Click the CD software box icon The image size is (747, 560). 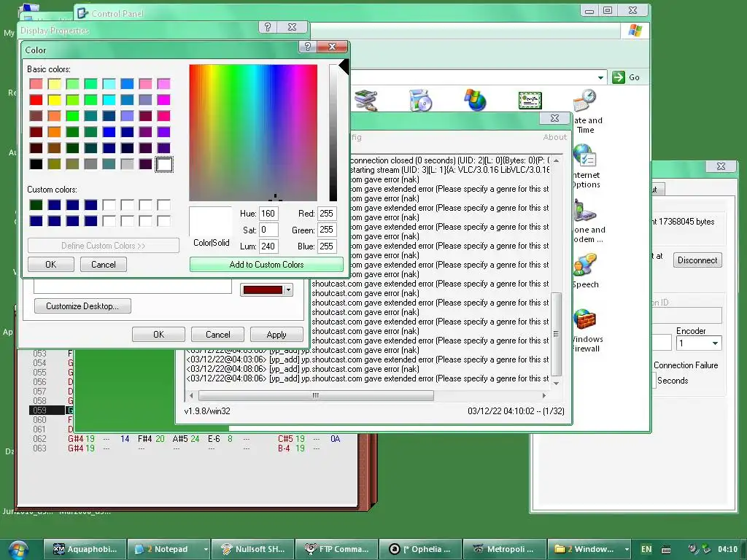point(421,100)
